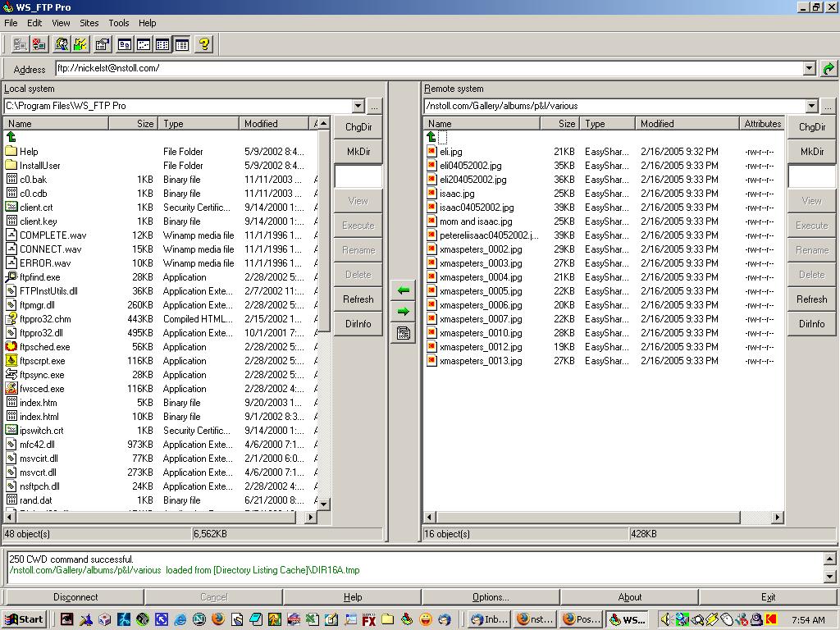Screen dimensions: 840x630
Task: Go up one level in local list
Action: (11, 137)
